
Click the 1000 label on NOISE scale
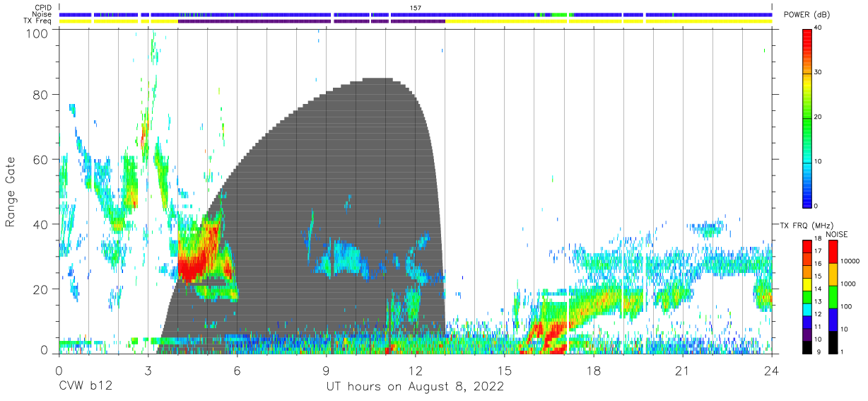pyautogui.click(x=848, y=284)
